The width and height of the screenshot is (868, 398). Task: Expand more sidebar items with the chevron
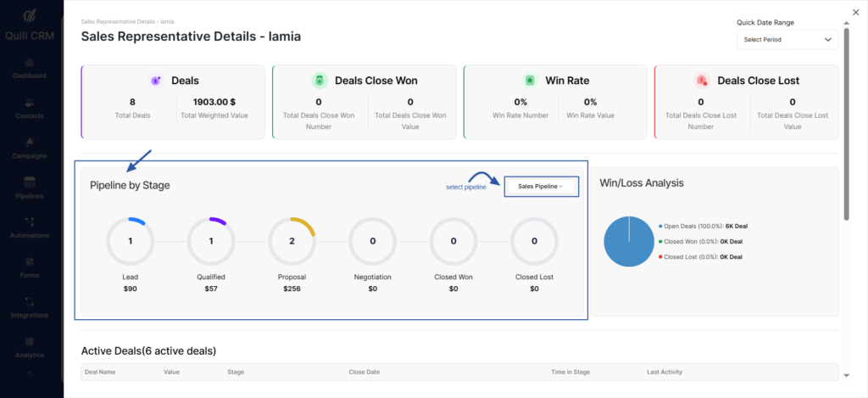click(30, 372)
